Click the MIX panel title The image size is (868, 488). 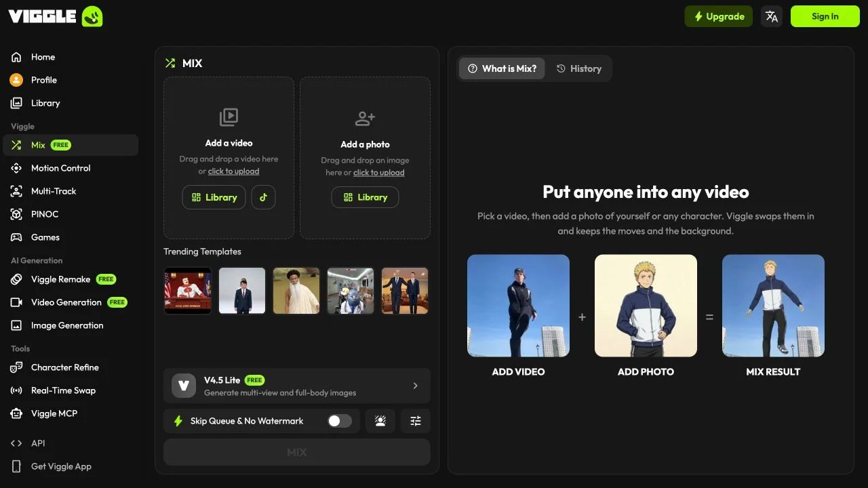click(x=193, y=63)
